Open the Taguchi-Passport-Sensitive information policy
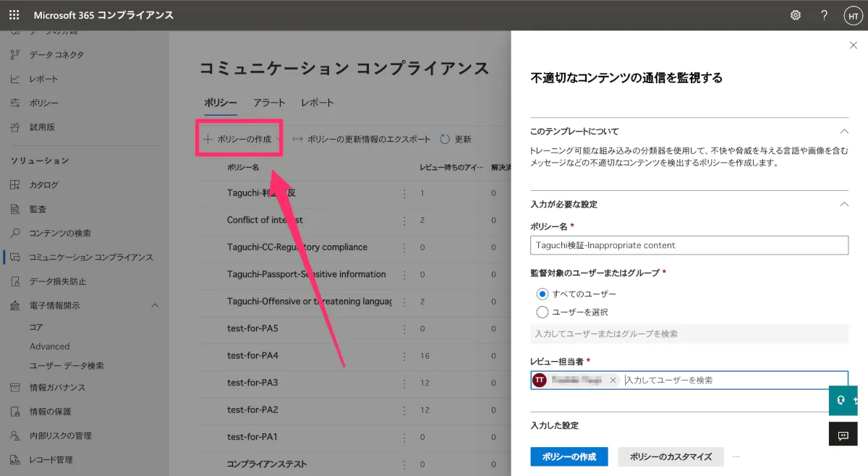Viewport: 868px width, 476px height. (307, 274)
